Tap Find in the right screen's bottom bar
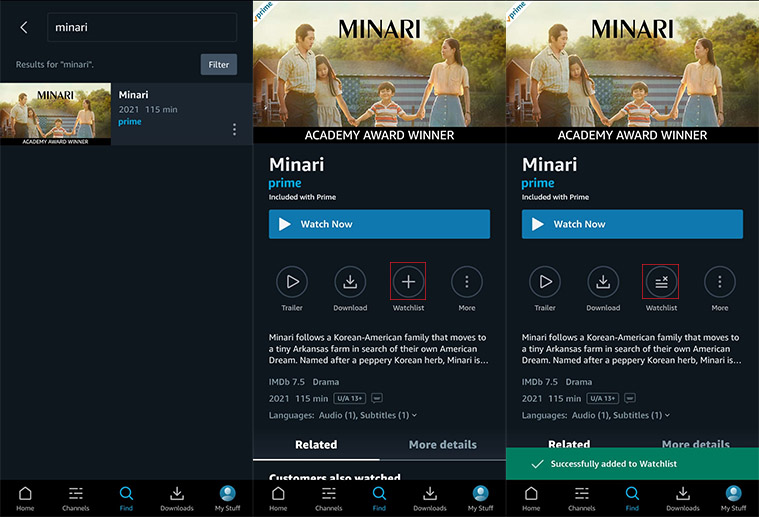Image resolution: width=759 pixels, height=517 pixels. point(632,499)
